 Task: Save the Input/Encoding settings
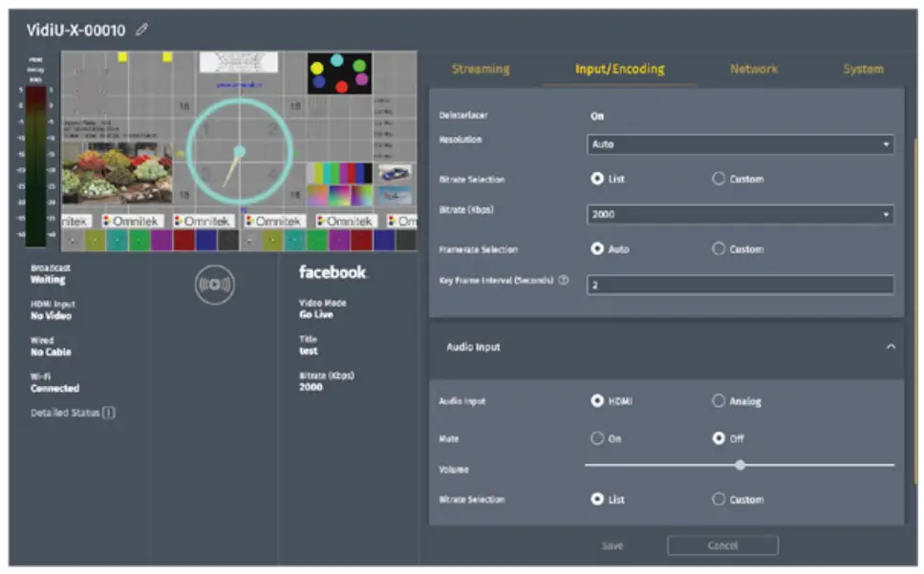click(x=612, y=544)
